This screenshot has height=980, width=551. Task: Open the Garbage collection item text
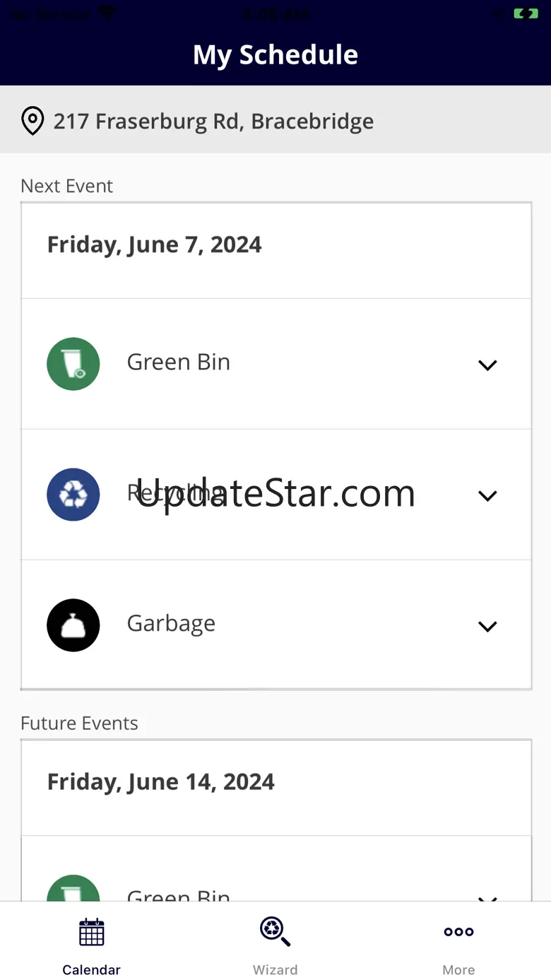tap(171, 624)
